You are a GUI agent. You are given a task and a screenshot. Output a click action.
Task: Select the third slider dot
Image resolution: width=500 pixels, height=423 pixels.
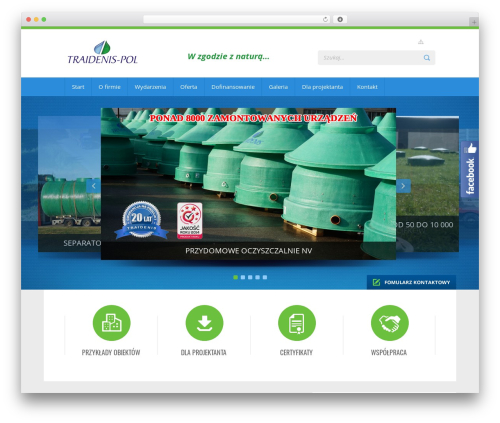point(250,277)
